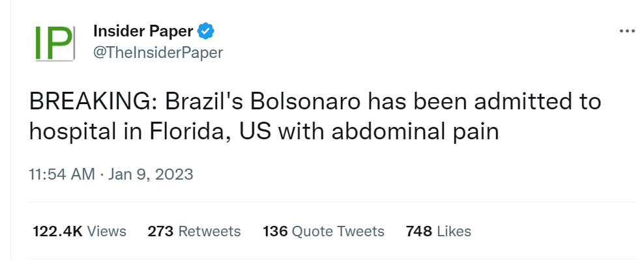Show the 136 Quote Tweets
This screenshot has height=261, width=644.
[323, 231]
